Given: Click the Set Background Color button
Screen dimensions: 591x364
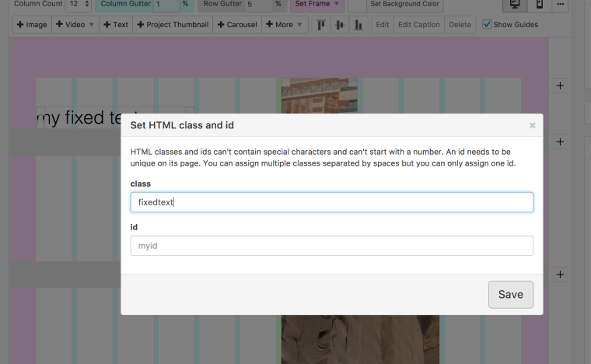Looking at the screenshot, I should [404, 5].
